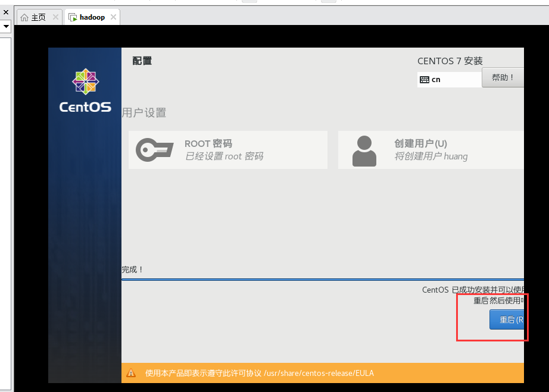The width and height of the screenshot is (549, 392).
Task: Click the CENTOS 7 安装 title
Action: (x=450, y=61)
